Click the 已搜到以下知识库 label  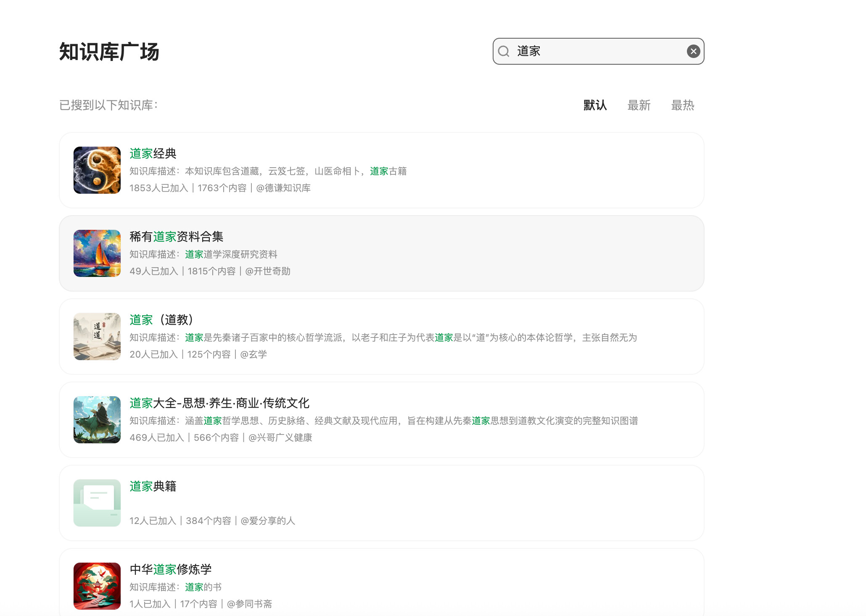(x=108, y=105)
